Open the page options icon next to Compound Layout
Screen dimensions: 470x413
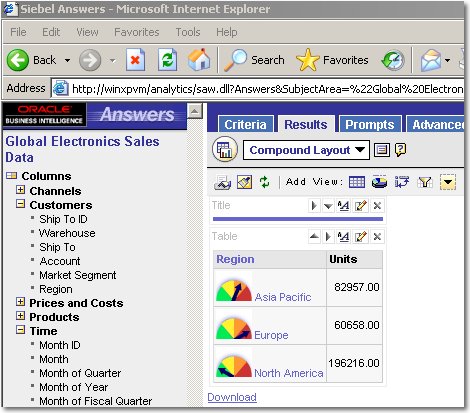click(382, 150)
